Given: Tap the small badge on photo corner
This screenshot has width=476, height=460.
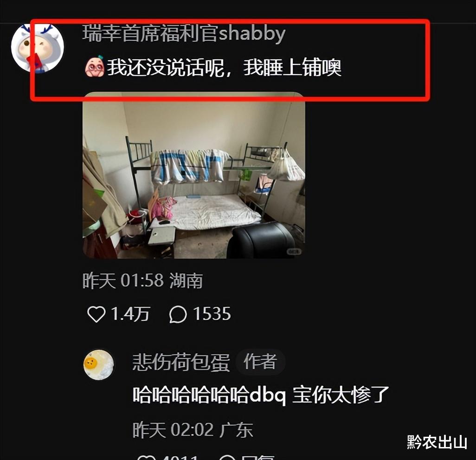Looking at the screenshot, I should 294,251.
